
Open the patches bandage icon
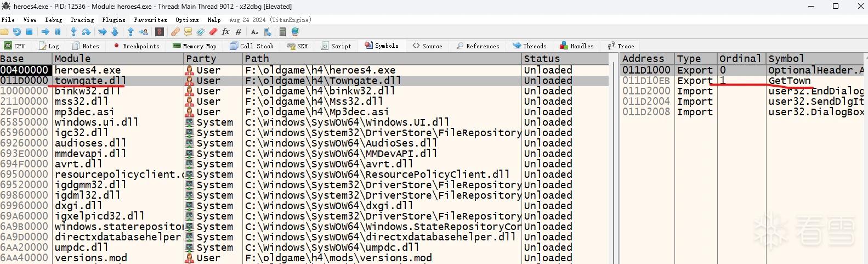(x=175, y=32)
